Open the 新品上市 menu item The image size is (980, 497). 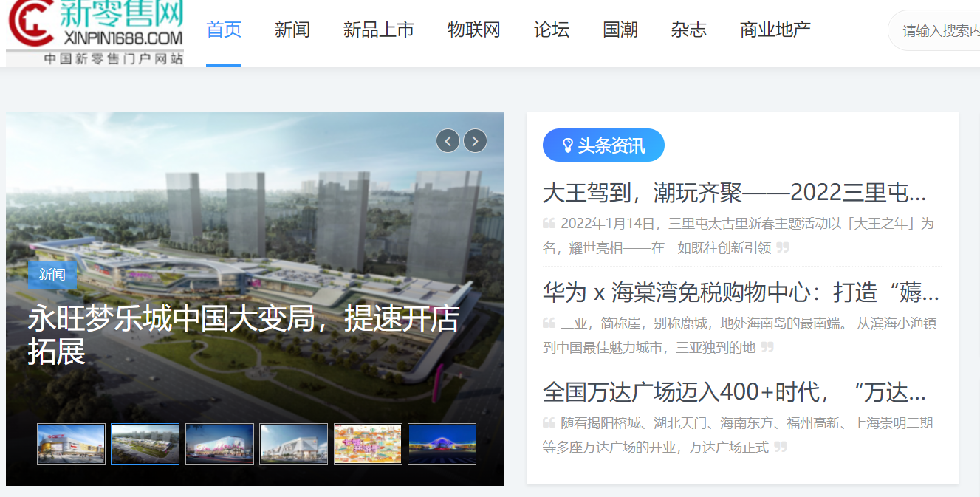click(x=379, y=30)
